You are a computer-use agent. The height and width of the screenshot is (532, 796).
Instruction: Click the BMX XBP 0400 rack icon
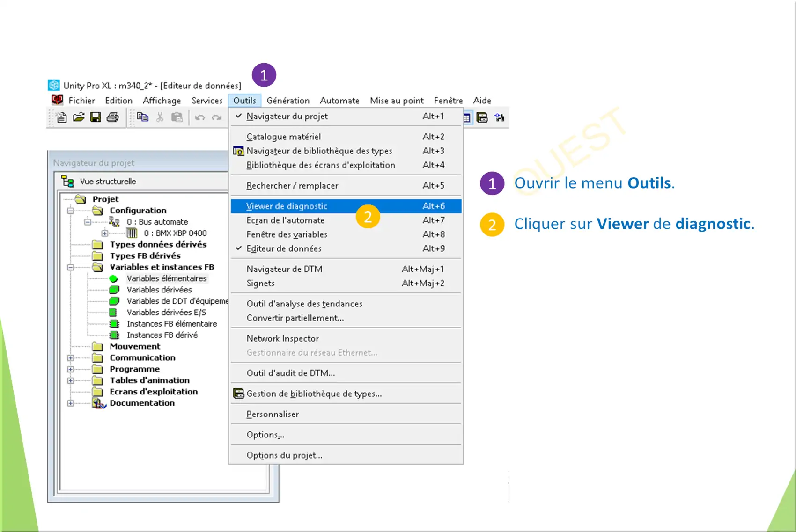[132, 233]
